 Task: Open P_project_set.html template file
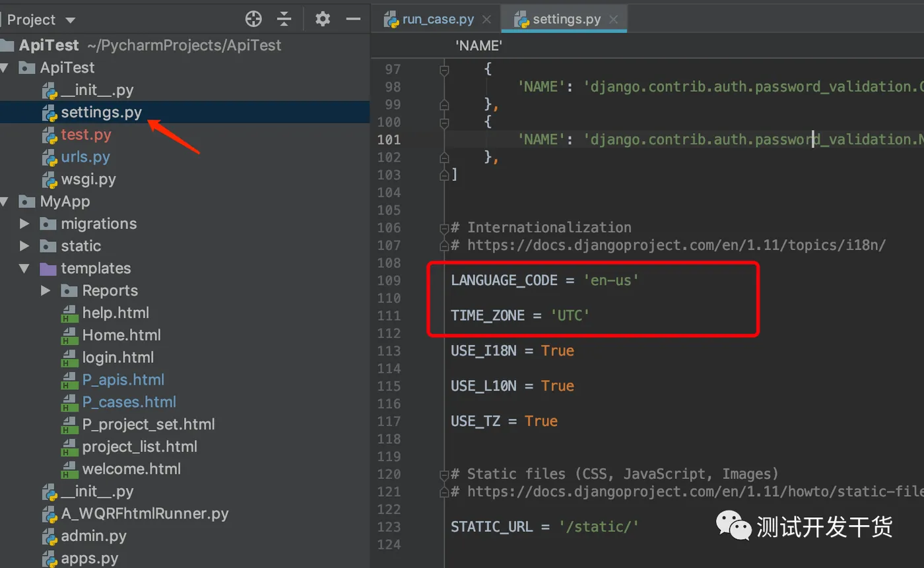[148, 424]
